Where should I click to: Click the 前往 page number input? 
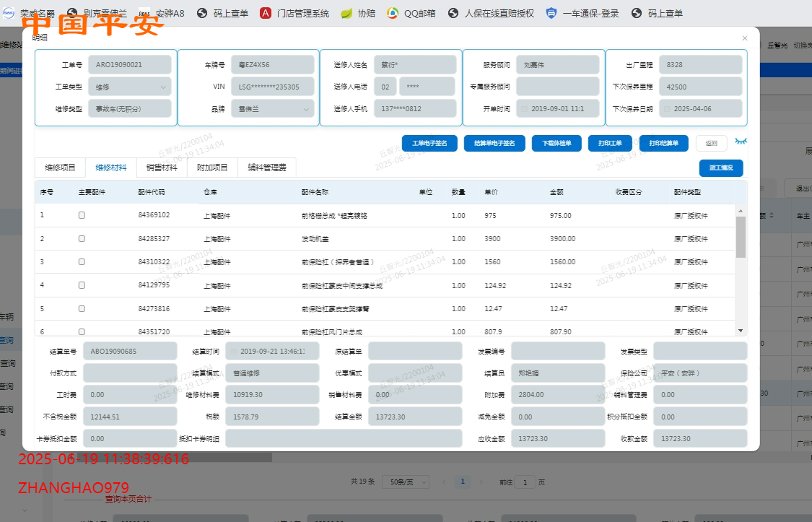(x=525, y=482)
